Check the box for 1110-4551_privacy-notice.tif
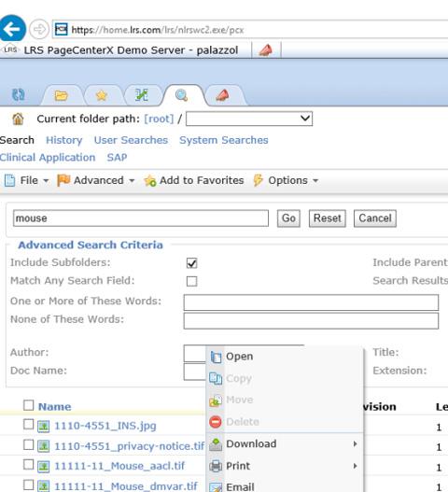448x492 pixels. 29,444
